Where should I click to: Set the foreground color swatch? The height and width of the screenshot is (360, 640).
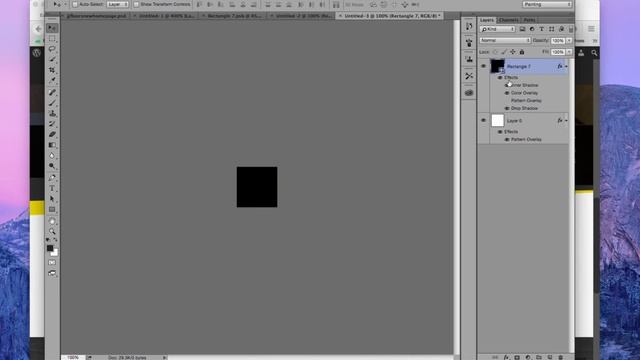click(50, 248)
